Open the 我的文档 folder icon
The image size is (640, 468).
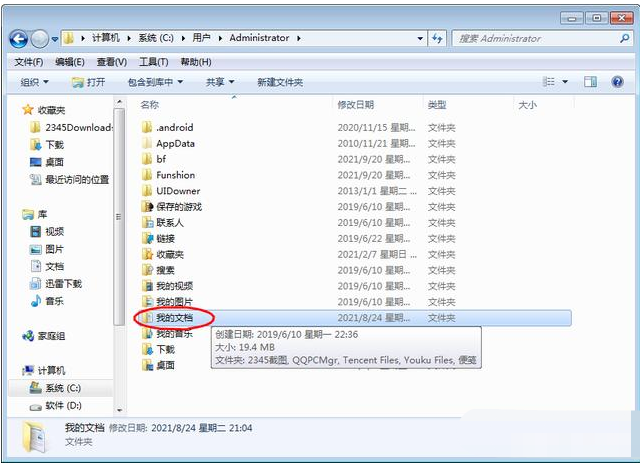[x=146, y=318]
